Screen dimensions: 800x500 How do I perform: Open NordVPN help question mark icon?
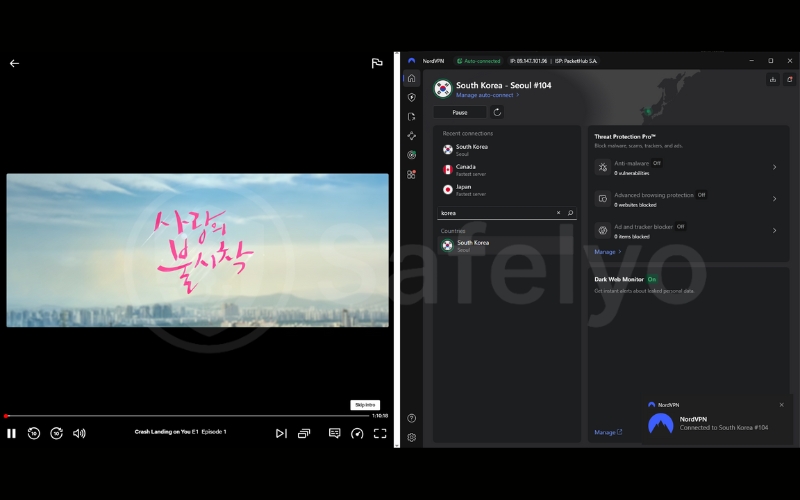[x=412, y=418]
